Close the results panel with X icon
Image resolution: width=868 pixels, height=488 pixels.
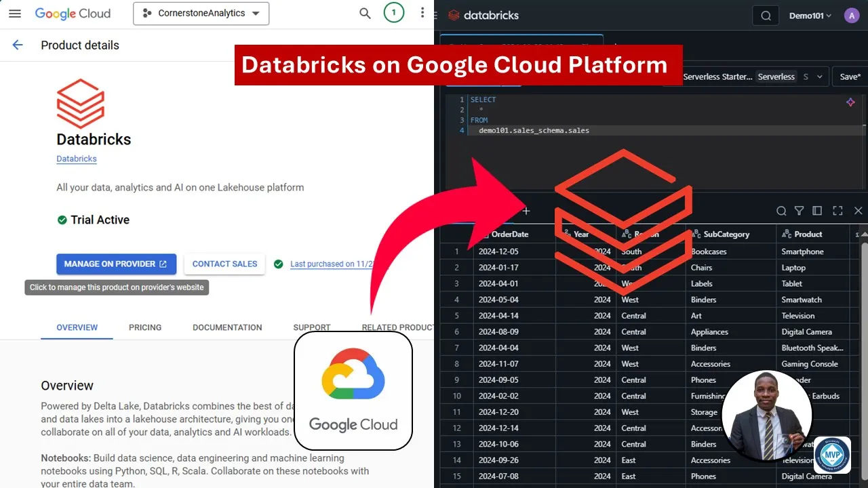(x=858, y=211)
